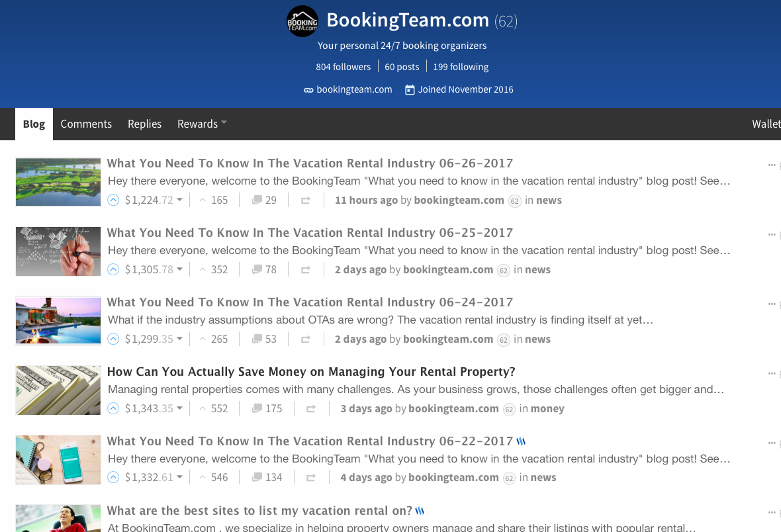Image resolution: width=781 pixels, height=532 pixels.
Task: Open comments icon showing 78 replies
Action: (x=257, y=269)
